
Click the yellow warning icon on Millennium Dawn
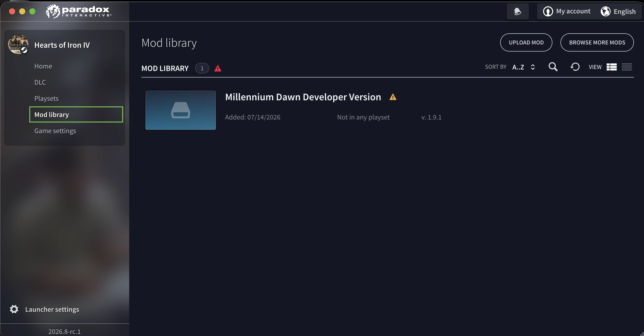393,97
